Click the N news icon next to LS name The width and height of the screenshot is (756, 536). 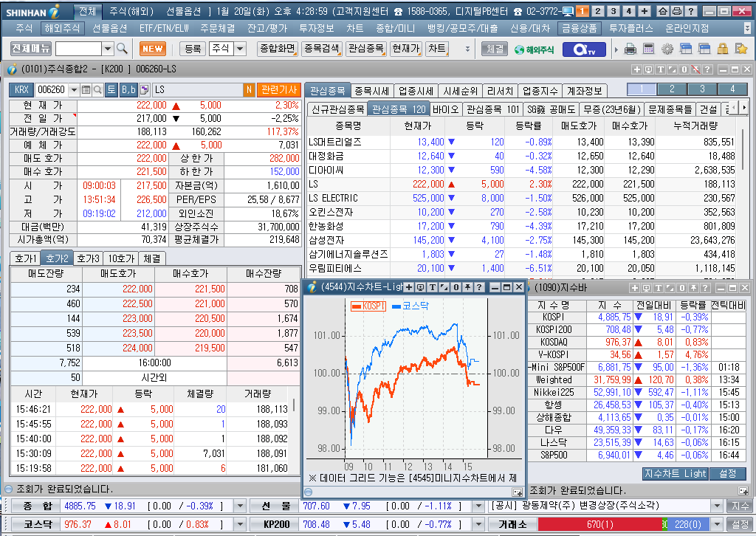click(x=249, y=89)
